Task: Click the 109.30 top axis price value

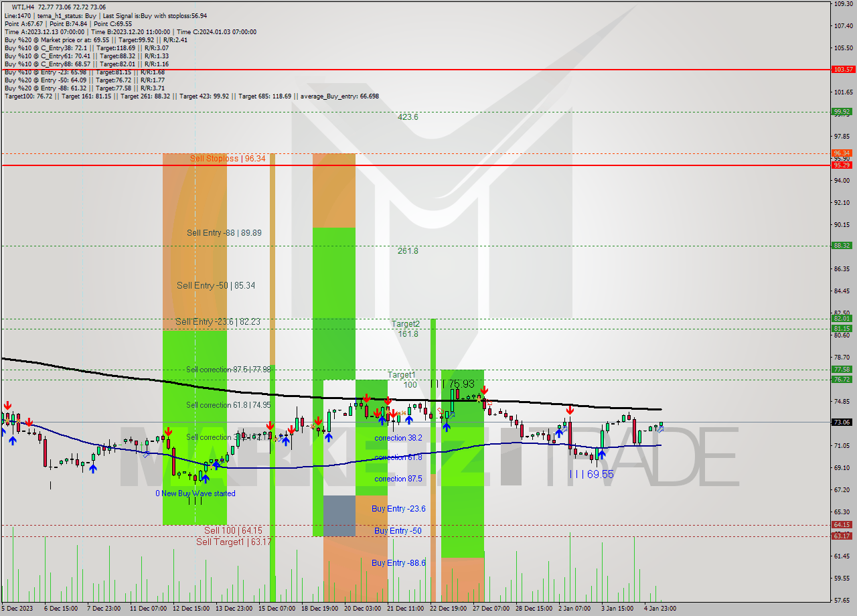Action: tap(842, 3)
